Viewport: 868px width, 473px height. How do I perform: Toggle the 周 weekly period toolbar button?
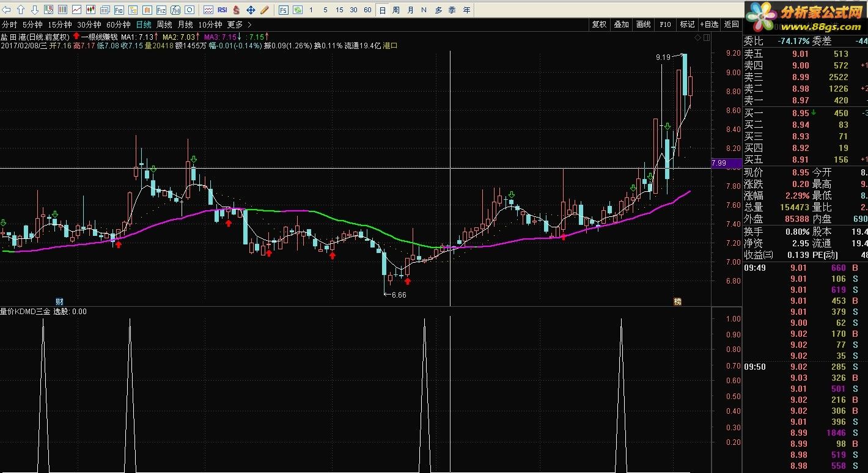(396, 10)
